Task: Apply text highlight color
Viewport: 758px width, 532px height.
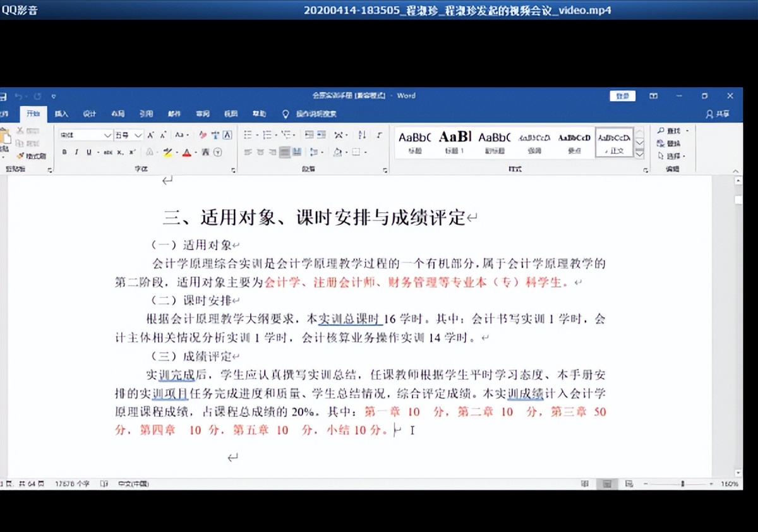Action: coord(168,152)
